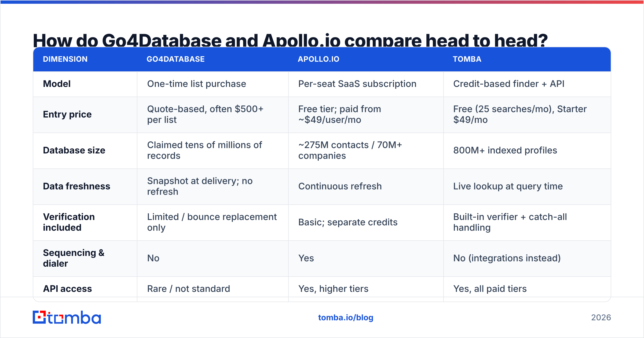The image size is (644, 338).
Task: Click the TOMBA column header
Action: coord(467,59)
